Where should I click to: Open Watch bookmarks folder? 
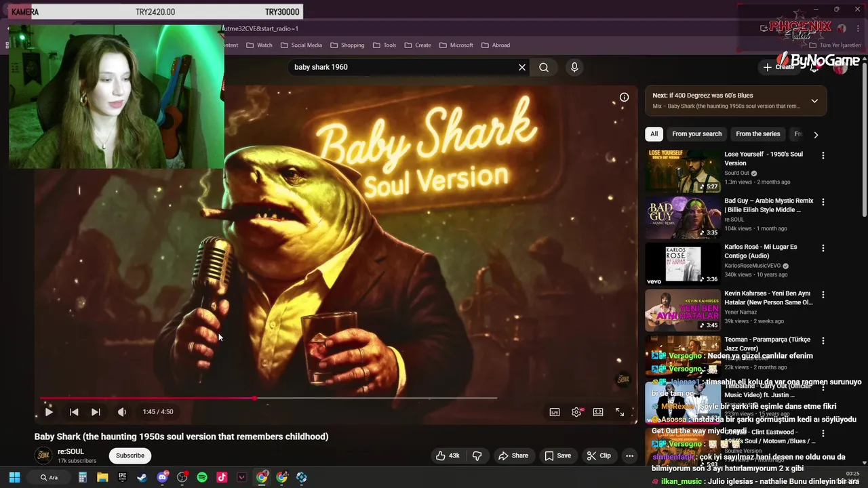pyautogui.click(x=259, y=45)
